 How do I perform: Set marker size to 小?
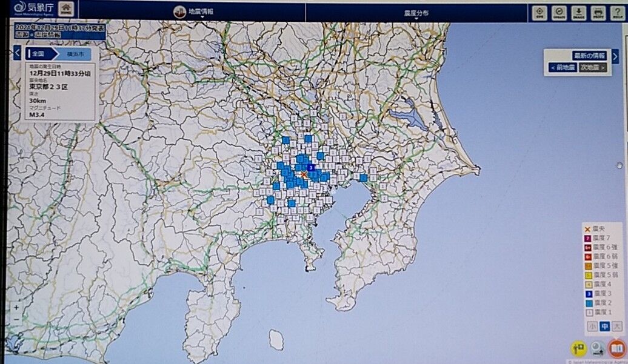[592, 326]
